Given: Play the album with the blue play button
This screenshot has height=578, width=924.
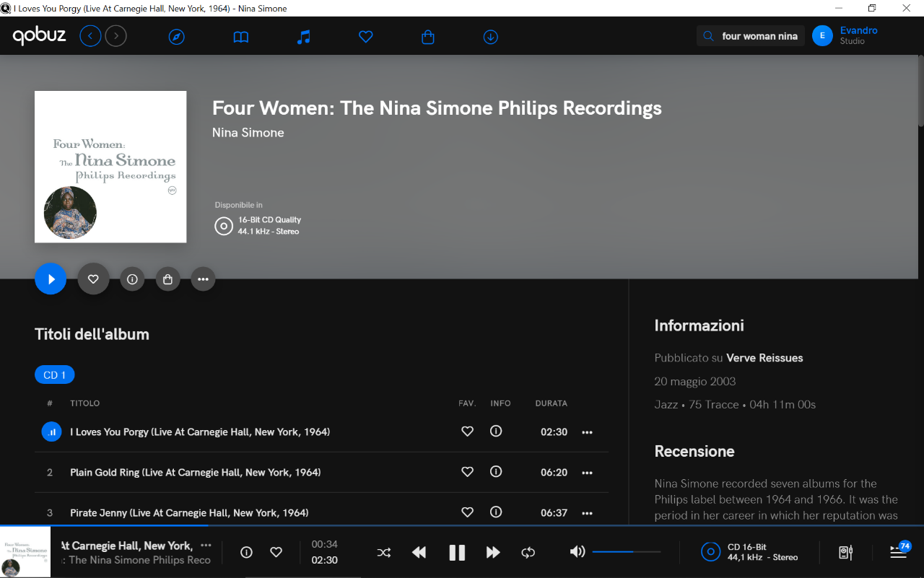Looking at the screenshot, I should [x=51, y=279].
